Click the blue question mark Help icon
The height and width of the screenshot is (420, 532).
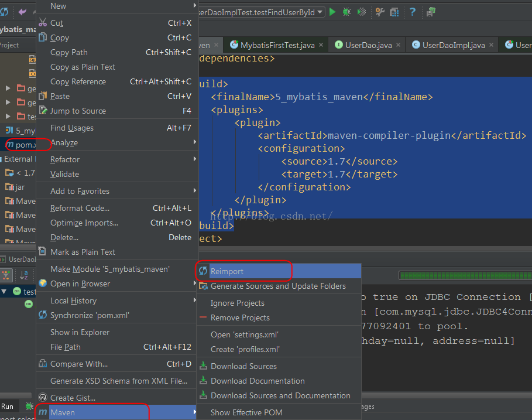click(x=413, y=12)
